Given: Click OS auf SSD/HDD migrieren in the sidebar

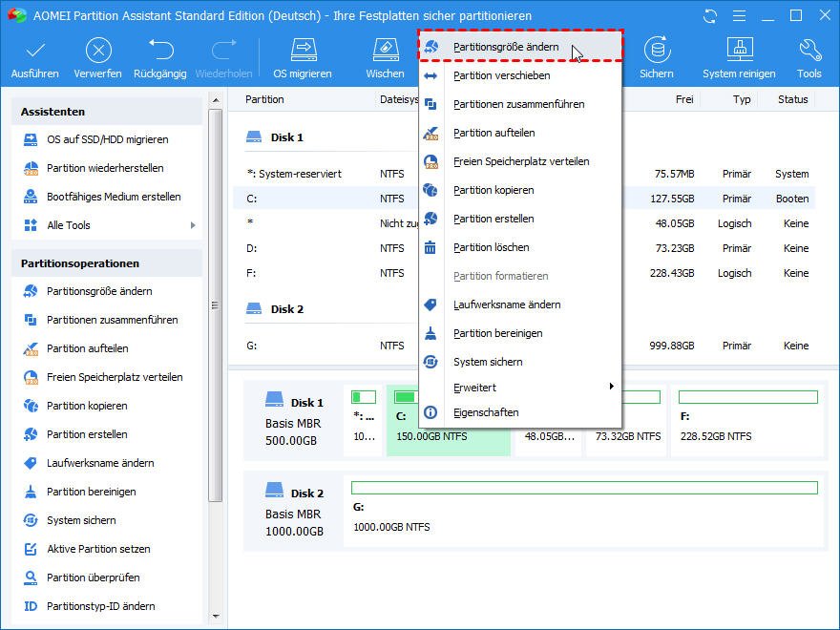Looking at the screenshot, I should pyautogui.click(x=107, y=139).
